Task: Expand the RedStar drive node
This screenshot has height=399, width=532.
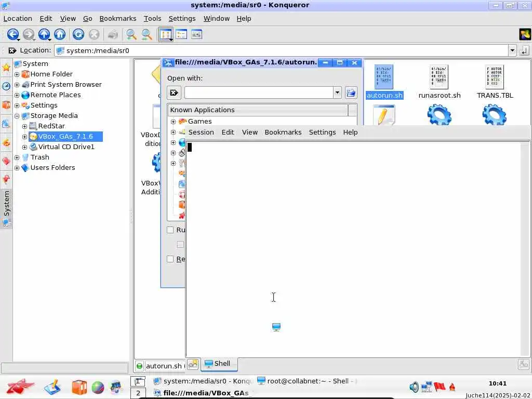Action: [x=24, y=126]
